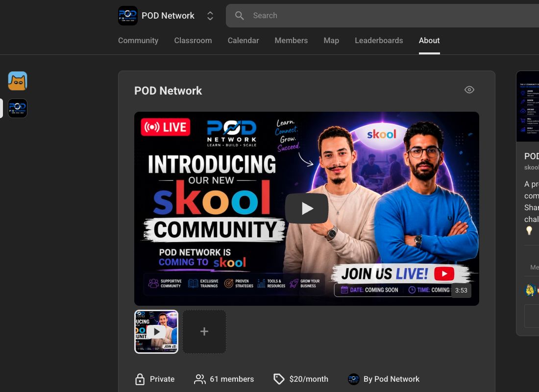The width and height of the screenshot is (539, 392).
Task: Click the Search input field
Action: coord(382,16)
